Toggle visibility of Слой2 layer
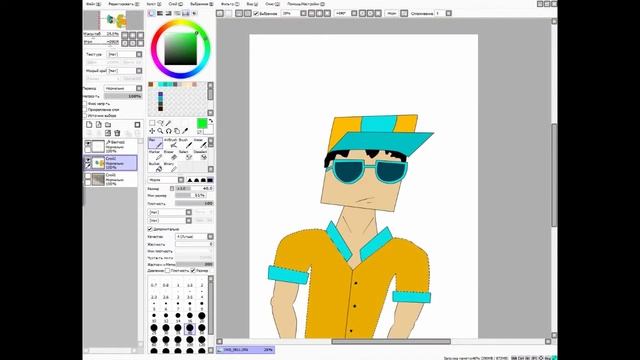Viewport: 640px width, 360px height. pos(88,160)
